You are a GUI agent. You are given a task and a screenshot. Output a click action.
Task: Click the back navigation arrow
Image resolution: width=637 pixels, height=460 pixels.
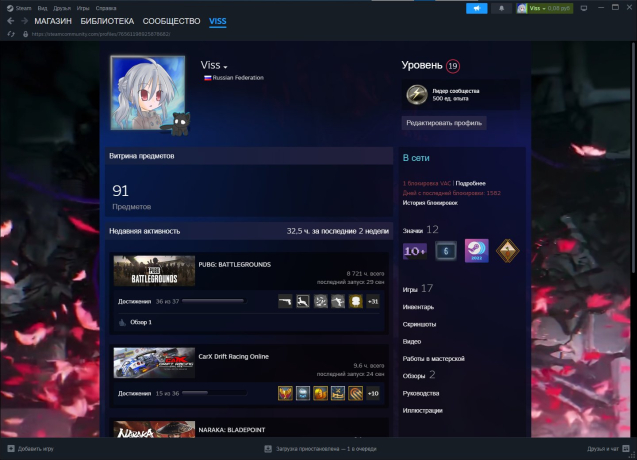[9, 21]
